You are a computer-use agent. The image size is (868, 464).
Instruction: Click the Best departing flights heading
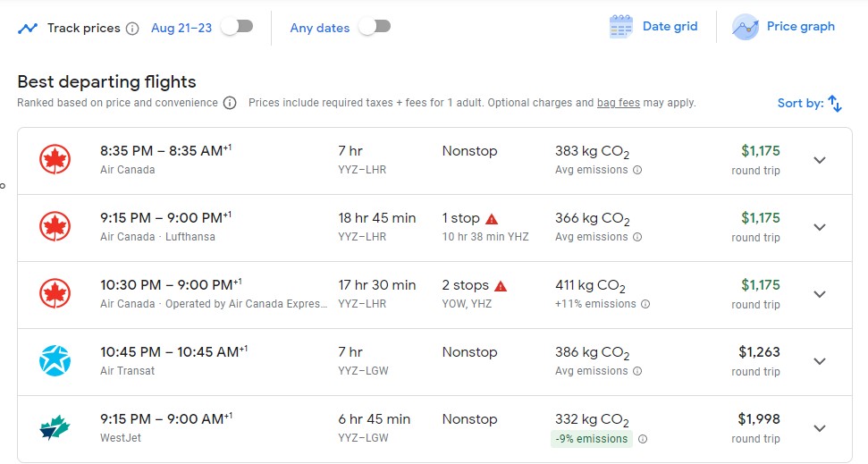coord(107,82)
